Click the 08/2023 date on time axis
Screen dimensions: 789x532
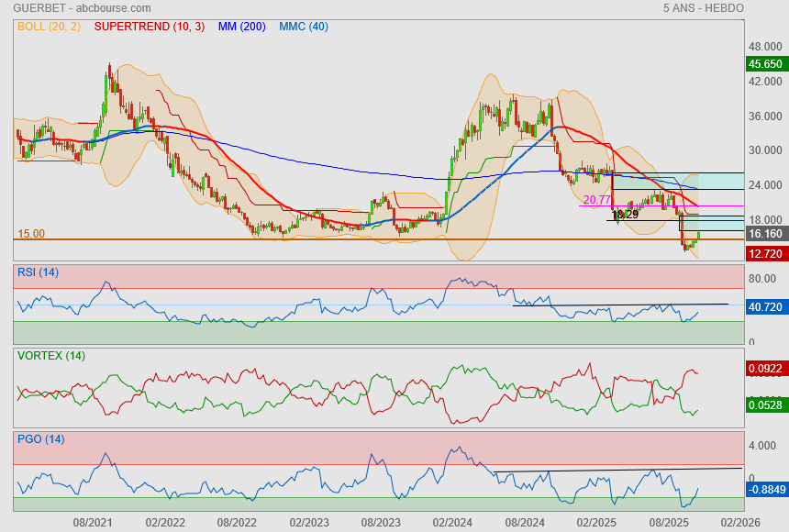(x=380, y=521)
